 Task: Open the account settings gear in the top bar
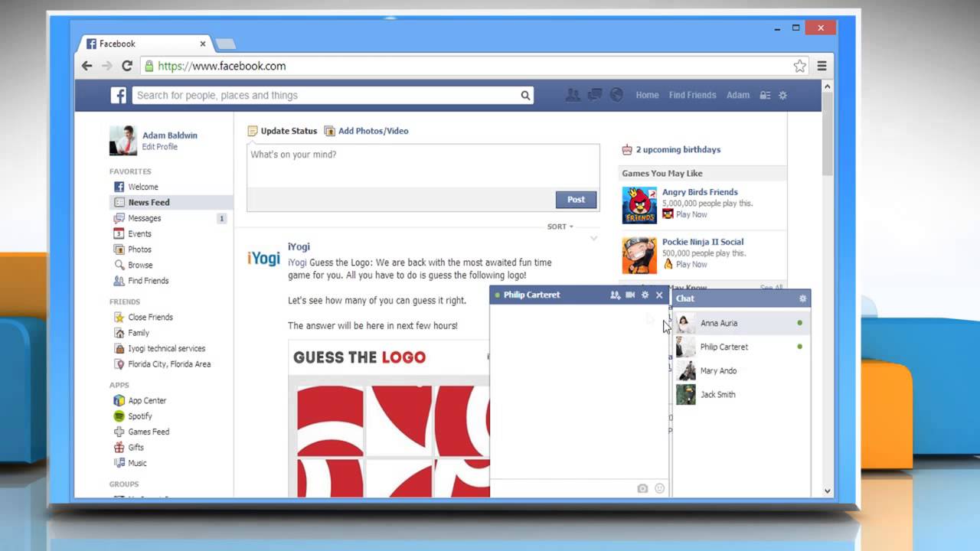[782, 96]
